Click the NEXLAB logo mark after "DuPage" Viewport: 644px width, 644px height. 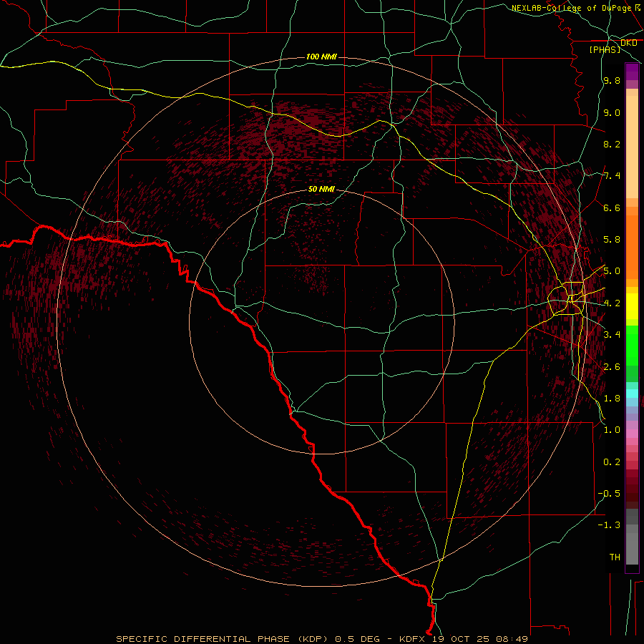[638, 8]
